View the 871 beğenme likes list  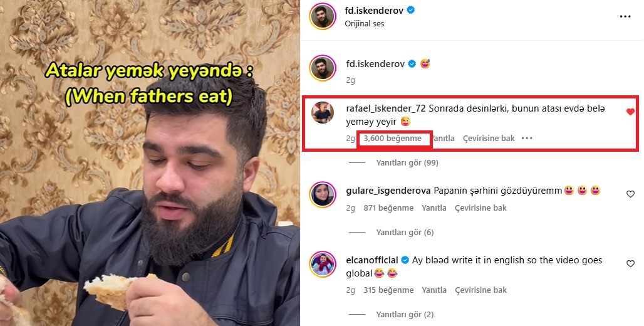click(x=388, y=208)
